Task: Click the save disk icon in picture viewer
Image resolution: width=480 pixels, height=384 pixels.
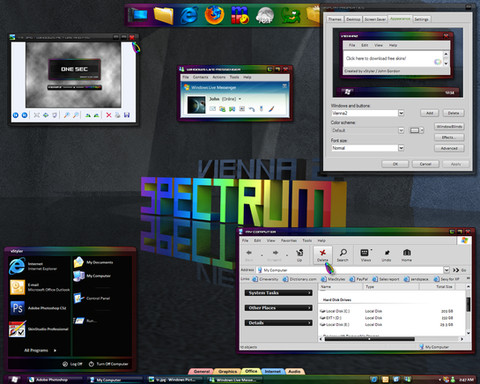Action: (127, 115)
